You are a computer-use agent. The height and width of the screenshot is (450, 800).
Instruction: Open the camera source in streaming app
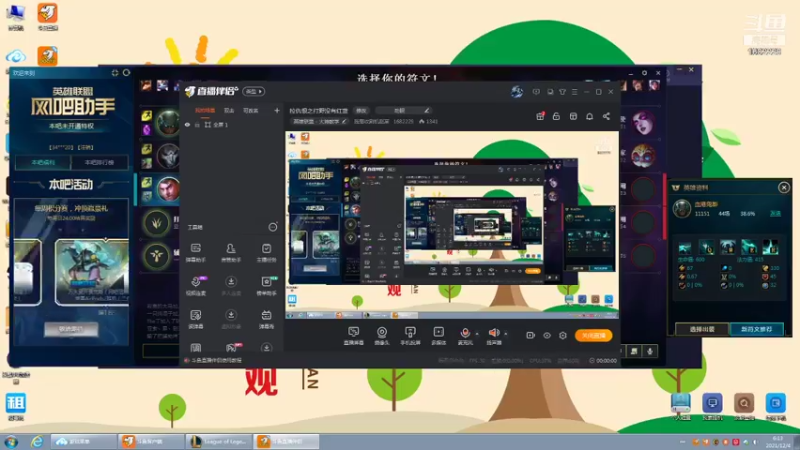(x=381, y=336)
